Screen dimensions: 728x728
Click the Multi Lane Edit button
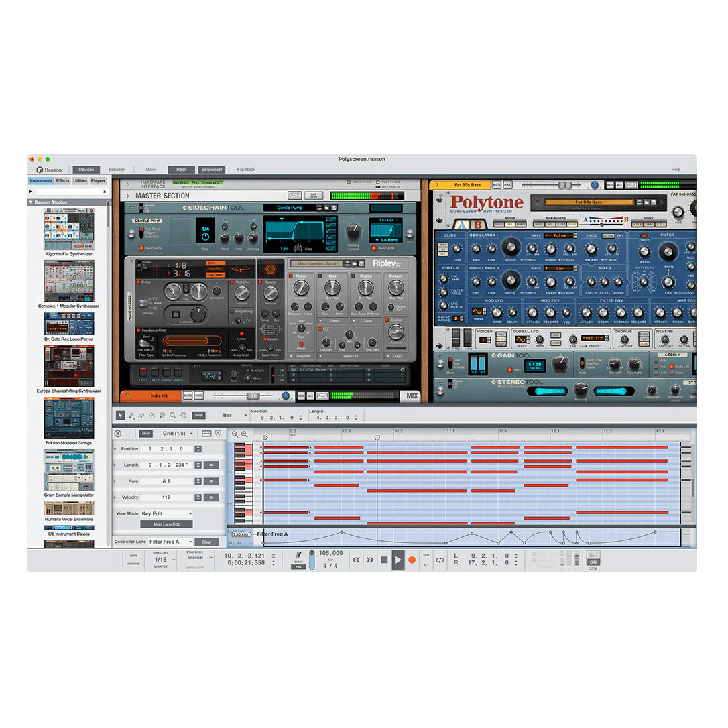pyautogui.click(x=167, y=524)
